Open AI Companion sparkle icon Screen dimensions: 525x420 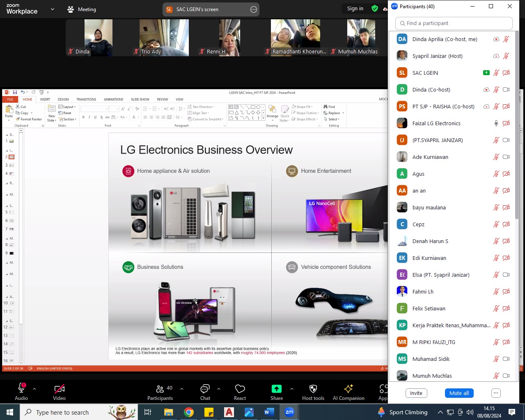[x=348, y=389]
